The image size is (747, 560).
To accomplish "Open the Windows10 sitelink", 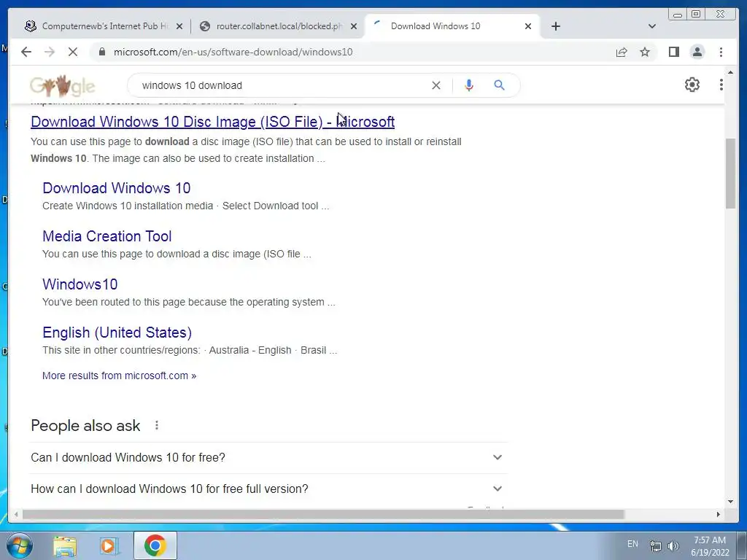I will coord(80,284).
